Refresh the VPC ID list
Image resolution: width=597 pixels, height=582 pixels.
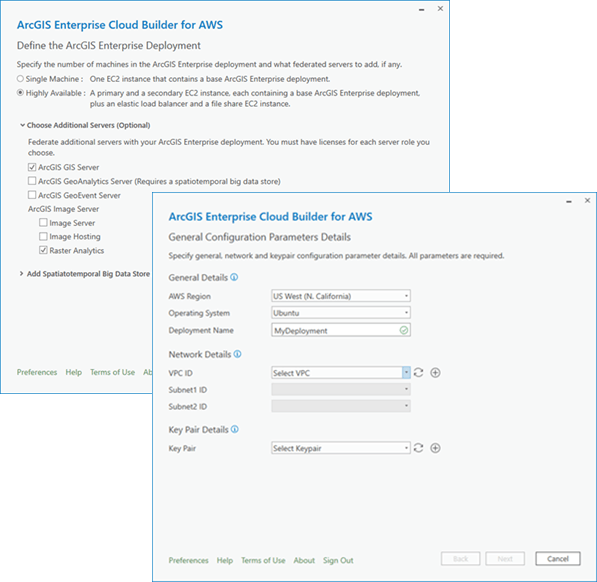pyautogui.click(x=418, y=373)
